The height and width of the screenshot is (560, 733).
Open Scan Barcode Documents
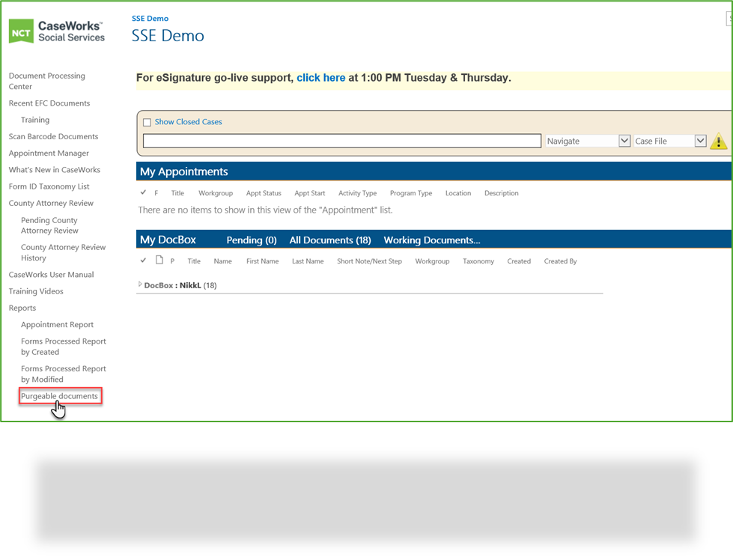point(53,136)
